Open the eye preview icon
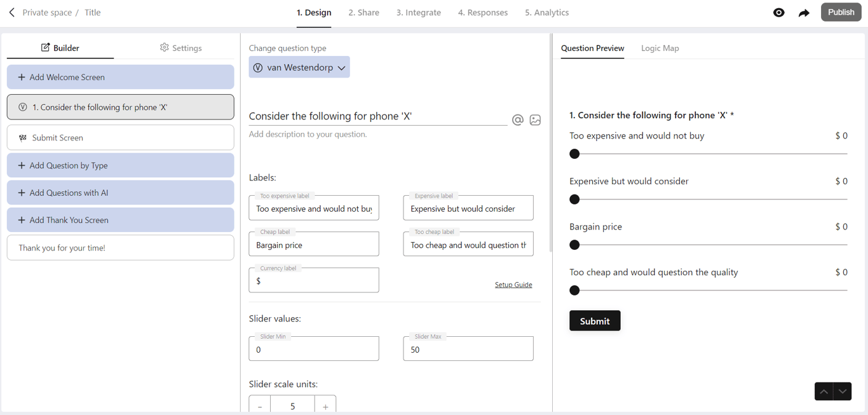868x415 pixels. (778, 13)
